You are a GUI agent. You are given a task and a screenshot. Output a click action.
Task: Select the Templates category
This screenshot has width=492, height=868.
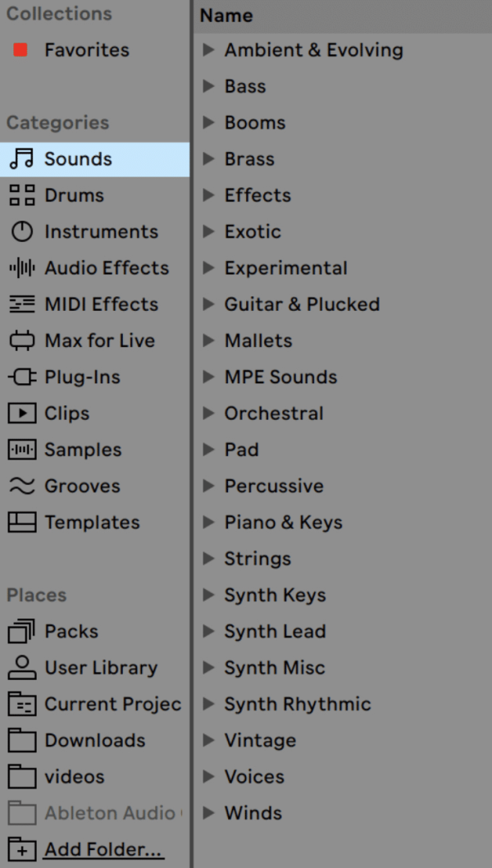[x=90, y=522]
